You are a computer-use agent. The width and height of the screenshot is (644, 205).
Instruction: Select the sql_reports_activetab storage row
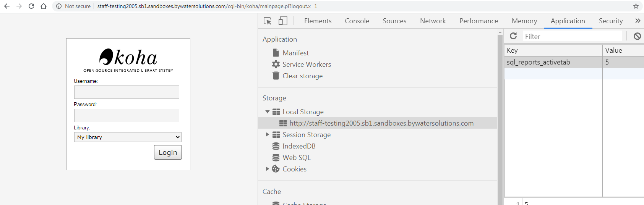(554, 62)
